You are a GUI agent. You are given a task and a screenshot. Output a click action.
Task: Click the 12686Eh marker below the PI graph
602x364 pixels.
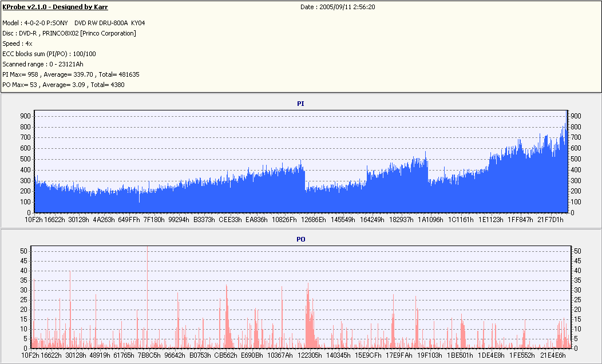pyautogui.click(x=314, y=220)
